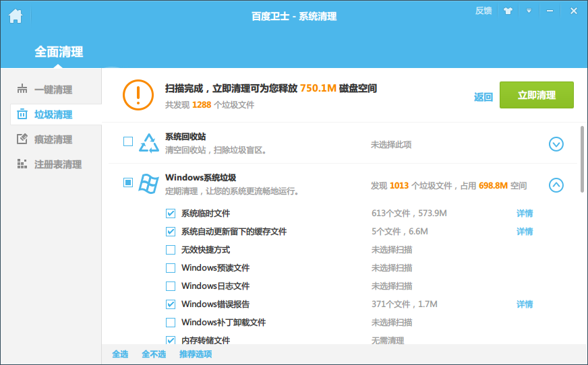Click the 750.1M disk space value
Screen dimensions: 588x365
318,88
